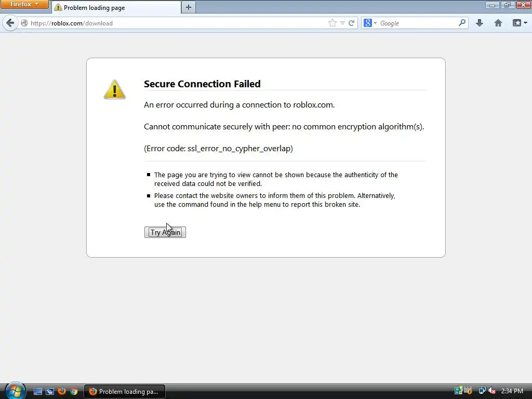532x399 pixels.
Task: Click the tray icon beside the network icon
Action: tap(468, 391)
